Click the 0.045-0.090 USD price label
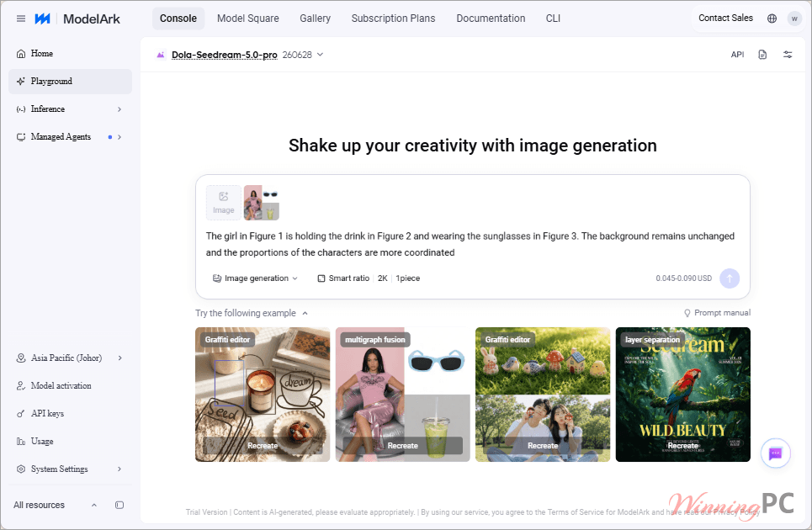The image size is (812, 530). point(683,278)
